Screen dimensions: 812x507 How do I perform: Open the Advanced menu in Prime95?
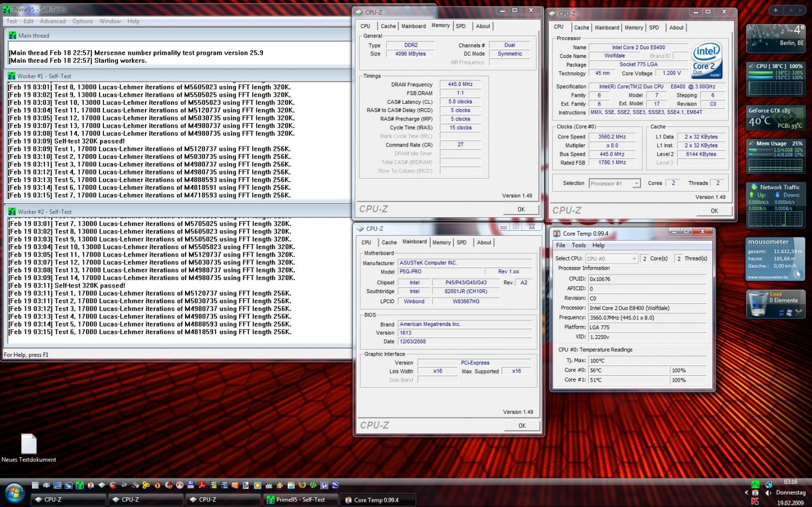point(53,21)
